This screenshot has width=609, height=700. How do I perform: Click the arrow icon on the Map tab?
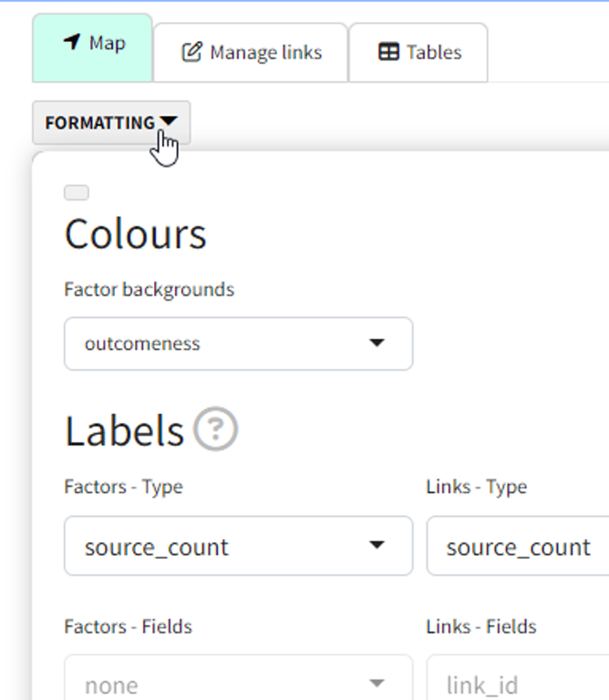73,43
